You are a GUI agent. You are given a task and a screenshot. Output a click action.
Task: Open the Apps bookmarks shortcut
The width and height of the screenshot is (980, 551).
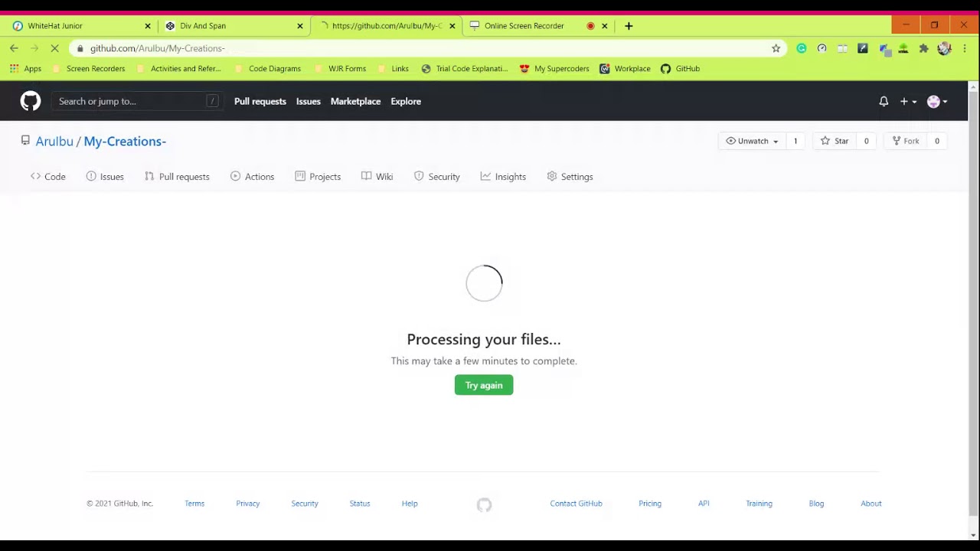point(25,68)
